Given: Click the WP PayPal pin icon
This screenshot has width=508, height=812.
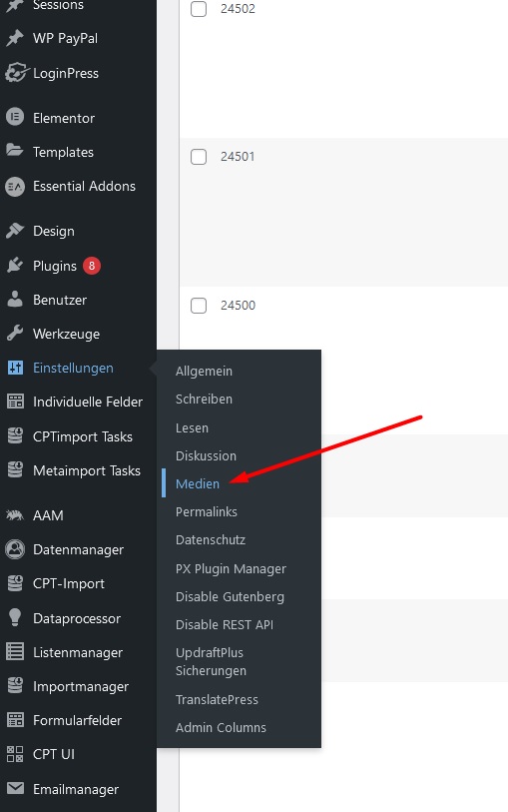Looking at the screenshot, I should [x=15, y=38].
